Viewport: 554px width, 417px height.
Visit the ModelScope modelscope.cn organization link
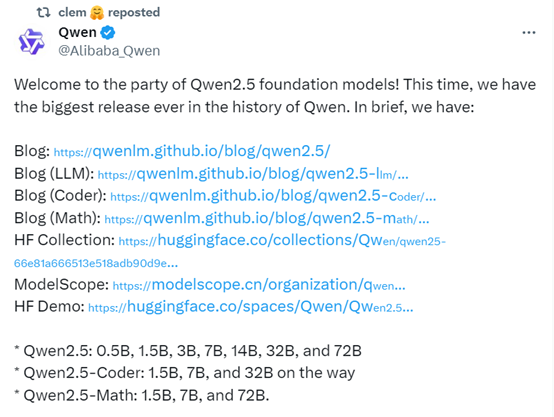259,285
